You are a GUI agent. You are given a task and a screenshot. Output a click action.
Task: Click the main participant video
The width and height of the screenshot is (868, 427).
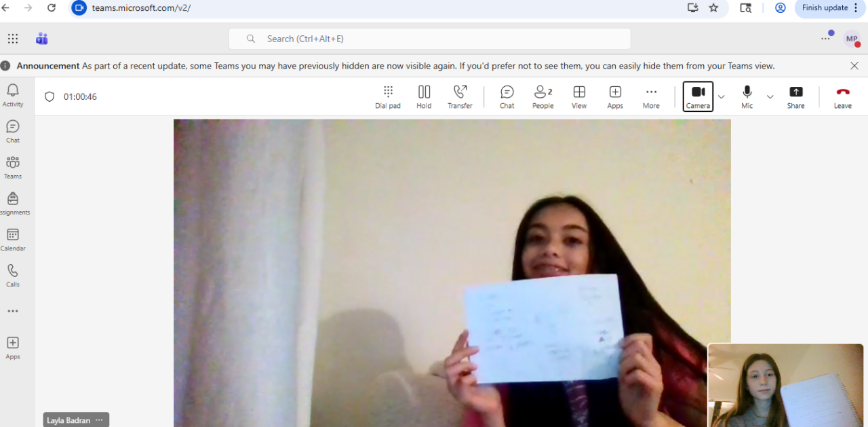(x=452, y=273)
